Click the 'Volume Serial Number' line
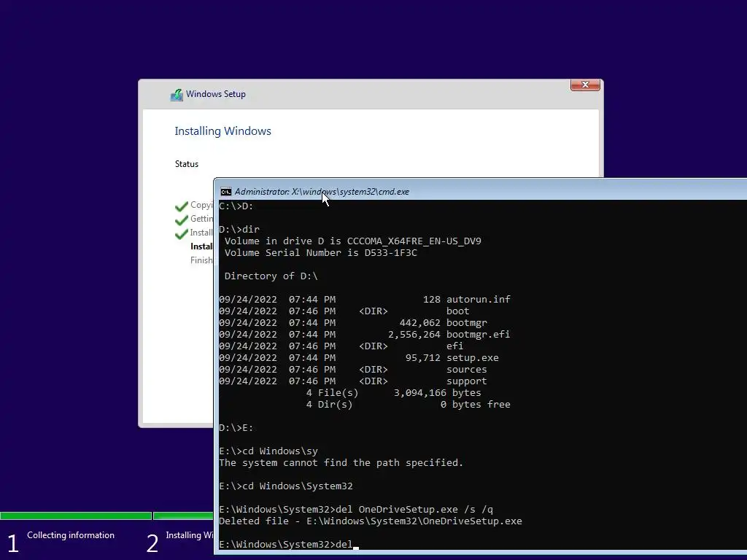The width and height of the screenshot is (747, 560). click(321, 253)
